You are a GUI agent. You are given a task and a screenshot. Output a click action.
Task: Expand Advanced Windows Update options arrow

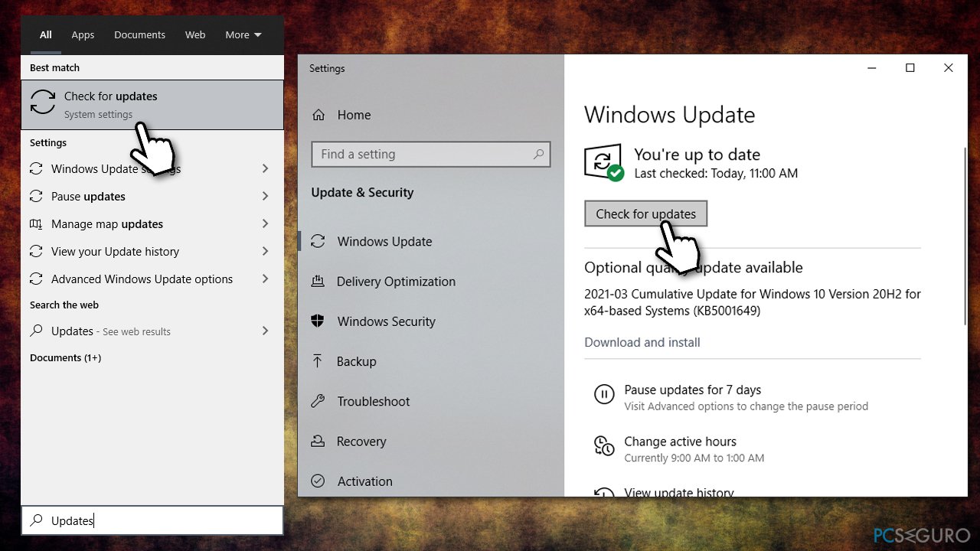265,279
